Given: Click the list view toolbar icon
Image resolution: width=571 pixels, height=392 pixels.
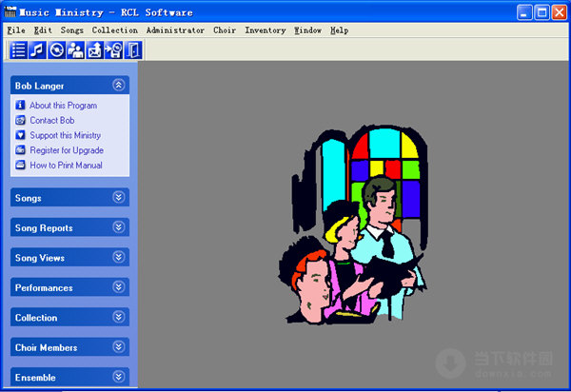Looking at the screenshot, I should pyautogui.click(x=18, y=49).
